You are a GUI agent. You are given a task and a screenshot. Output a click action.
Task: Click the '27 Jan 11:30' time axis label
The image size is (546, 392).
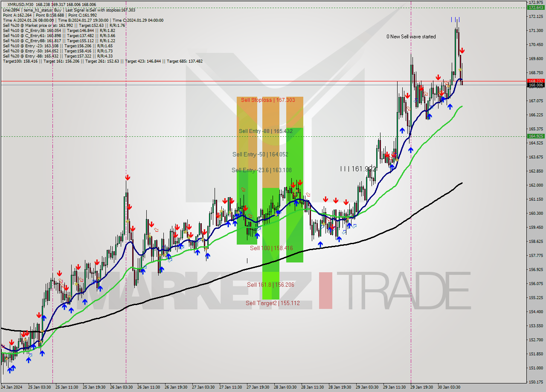(231, 387)
